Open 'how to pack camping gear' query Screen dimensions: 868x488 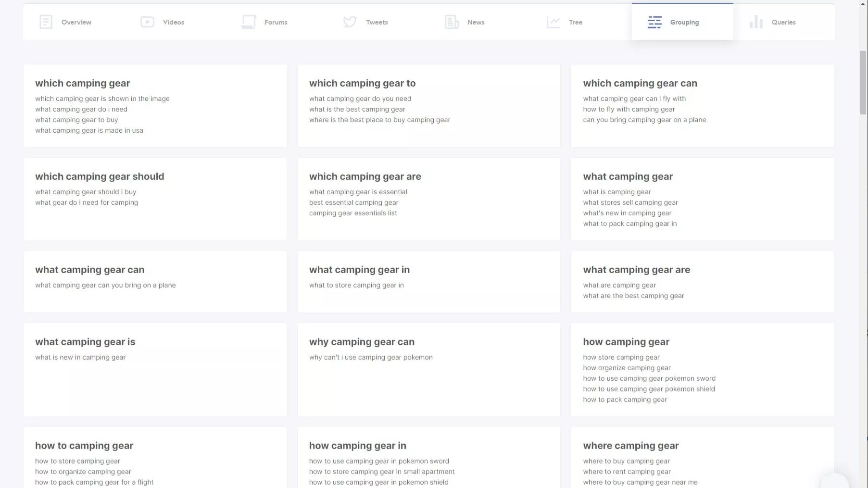click(x=625, y=400)
